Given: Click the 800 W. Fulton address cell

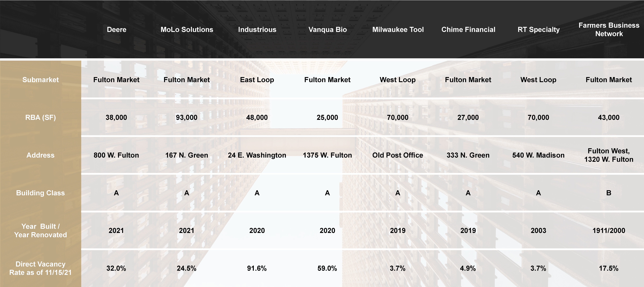Looking at the screenshot, I should 116,155.
